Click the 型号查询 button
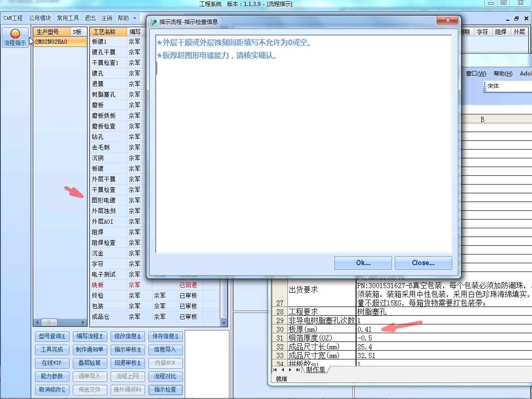The width and height of the screenshot is (532, 399). point(52,336)
